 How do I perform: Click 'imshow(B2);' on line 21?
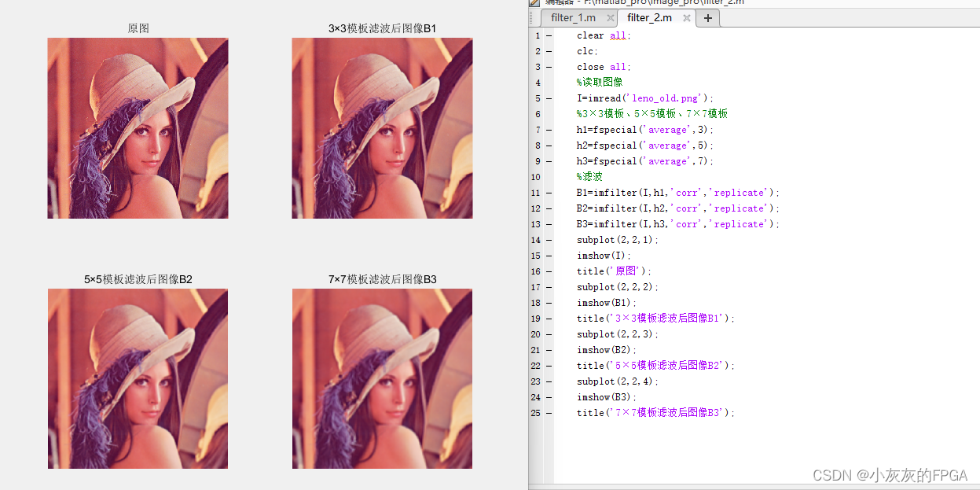(x=607, y=350)
